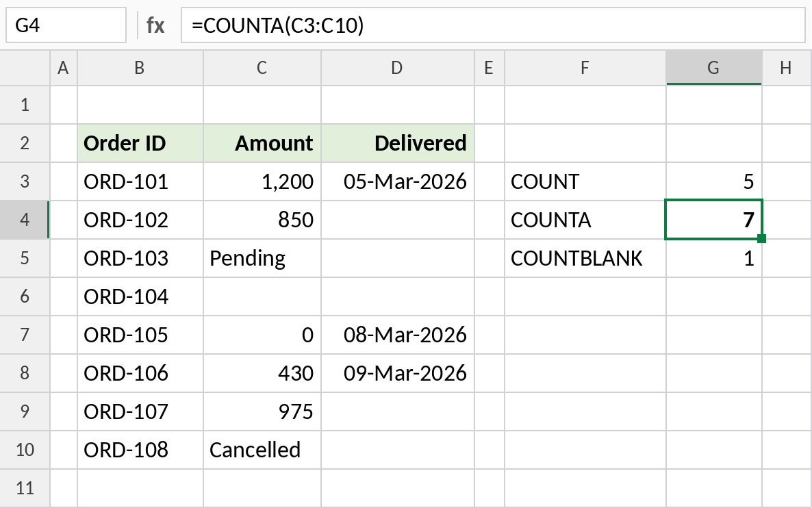Click the Delivered header cell
Screen dimensions: 812x508
397,144
